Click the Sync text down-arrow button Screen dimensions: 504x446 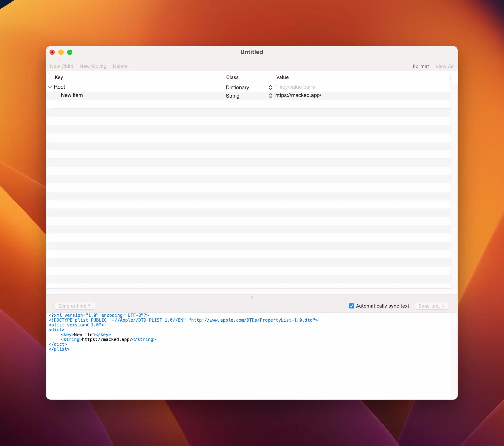coord(431,306)
